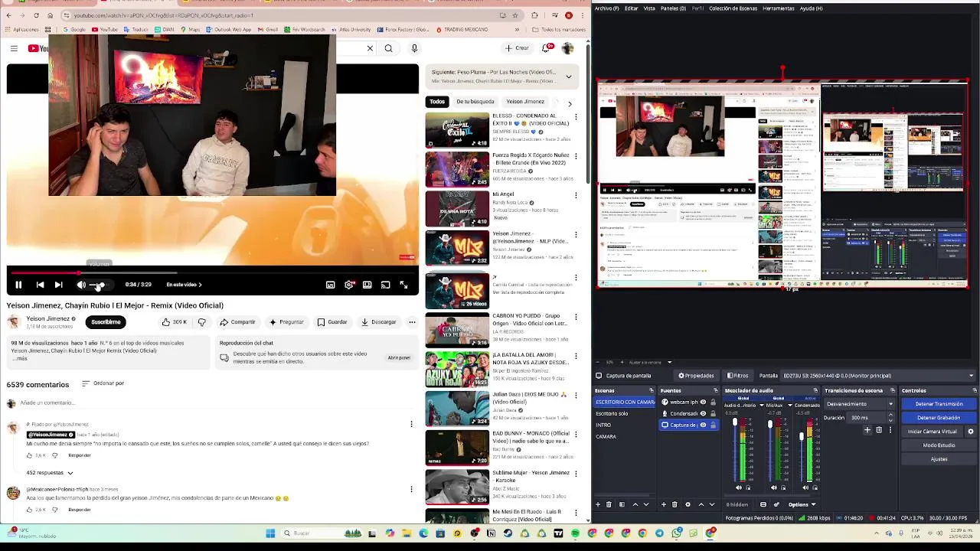Pause the YouTube video

click(18, 285)
